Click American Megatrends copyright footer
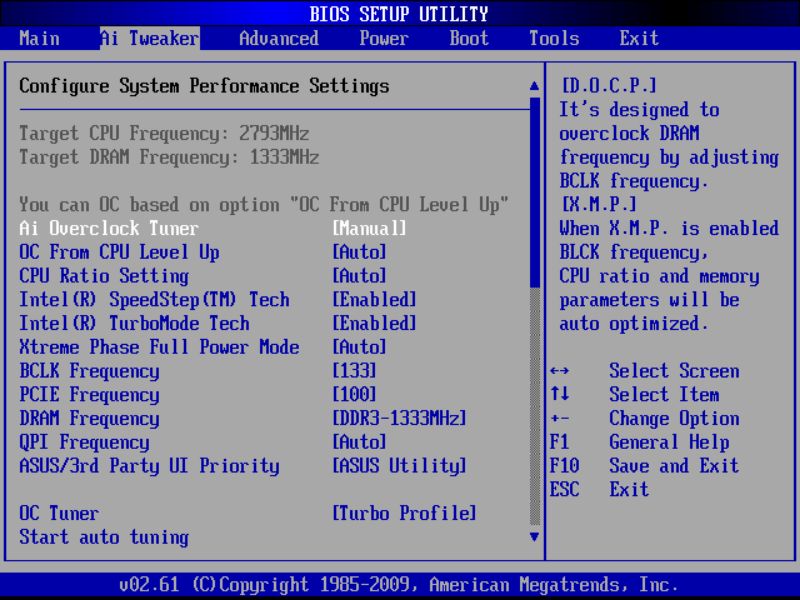The height and width of the screenshot is (600, 800). [399, 584]
